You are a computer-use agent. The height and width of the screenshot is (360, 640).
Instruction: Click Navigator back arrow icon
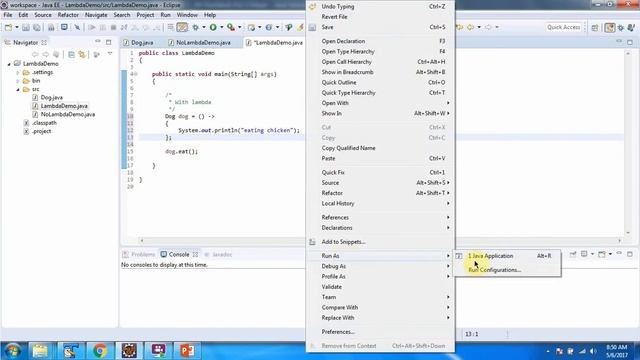pos(35,54)
